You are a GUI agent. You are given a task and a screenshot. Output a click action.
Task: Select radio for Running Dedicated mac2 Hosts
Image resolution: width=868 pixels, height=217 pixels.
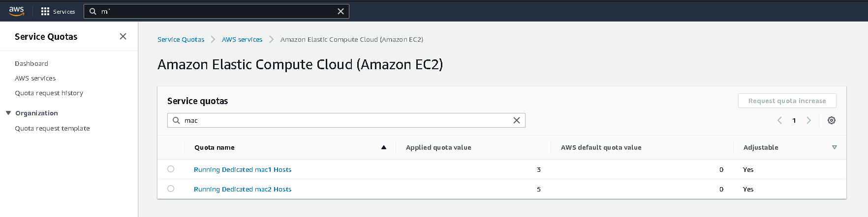[x=171, y=189]
